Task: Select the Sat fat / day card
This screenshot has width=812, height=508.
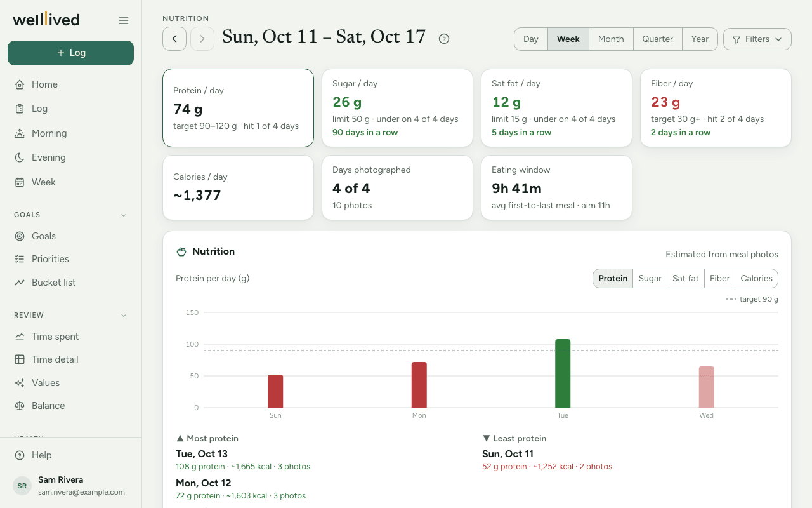Action: pyautogui.click(x=557, y=108)
